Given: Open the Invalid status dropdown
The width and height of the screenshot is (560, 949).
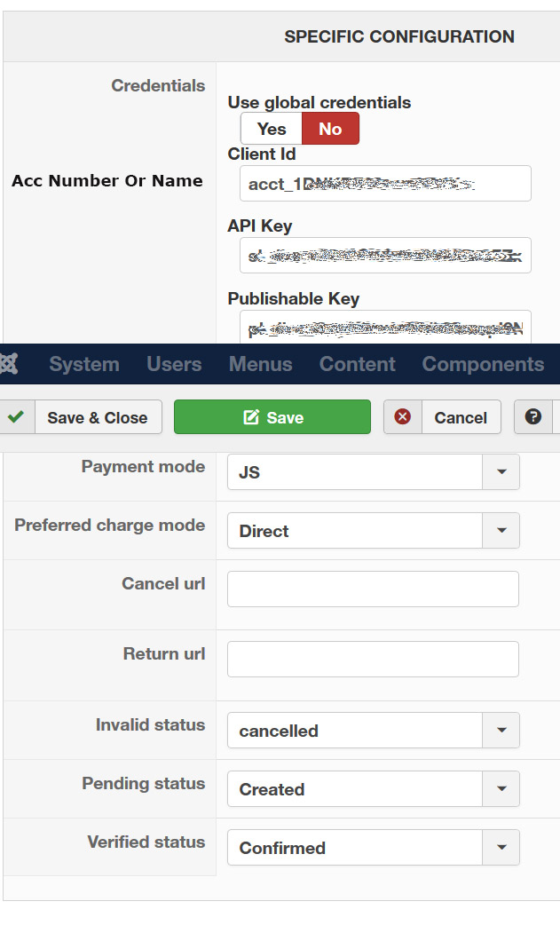Looking at the screenshot, I should 373,731.
